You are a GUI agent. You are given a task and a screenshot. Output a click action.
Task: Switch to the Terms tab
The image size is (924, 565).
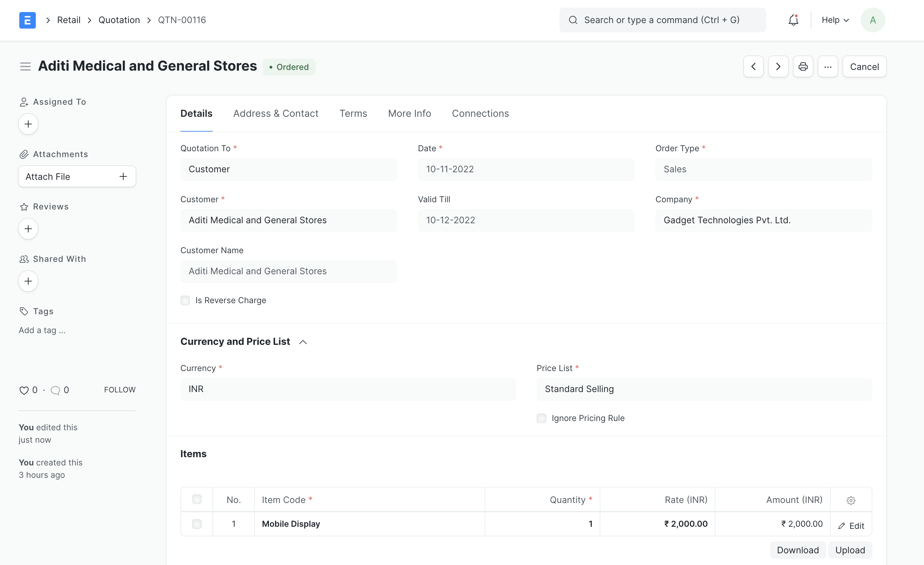pyautogui.click(x=353, y=113)
